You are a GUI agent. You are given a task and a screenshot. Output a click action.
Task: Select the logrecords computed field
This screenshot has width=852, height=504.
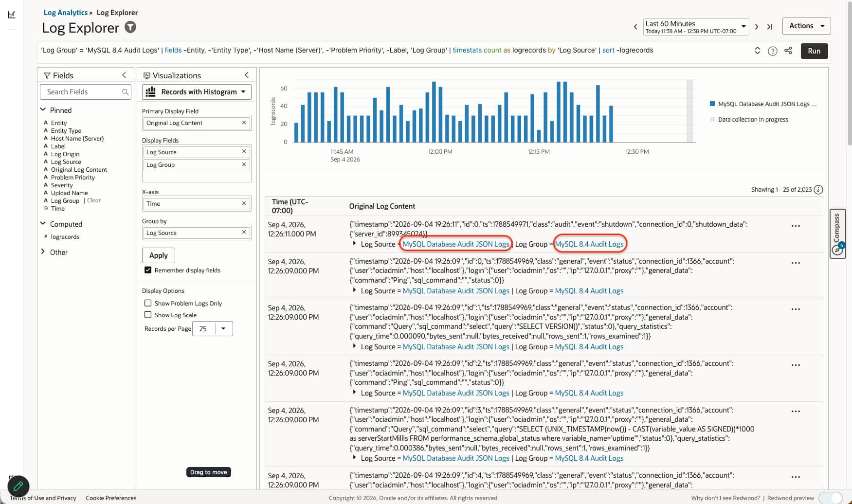pos(65,236)
